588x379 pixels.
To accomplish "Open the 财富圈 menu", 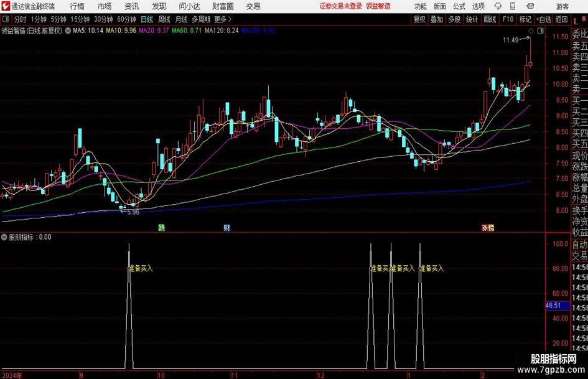I will pos(223,6).
